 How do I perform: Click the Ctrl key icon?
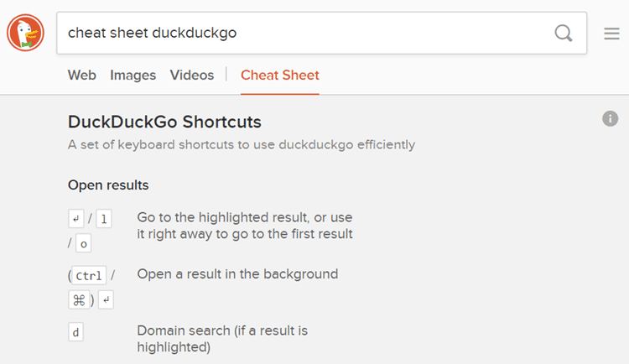(x=88, y=276)
